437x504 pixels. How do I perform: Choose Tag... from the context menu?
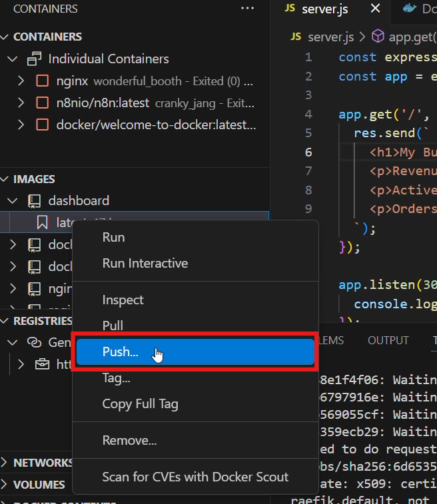[x=195, y=378]
